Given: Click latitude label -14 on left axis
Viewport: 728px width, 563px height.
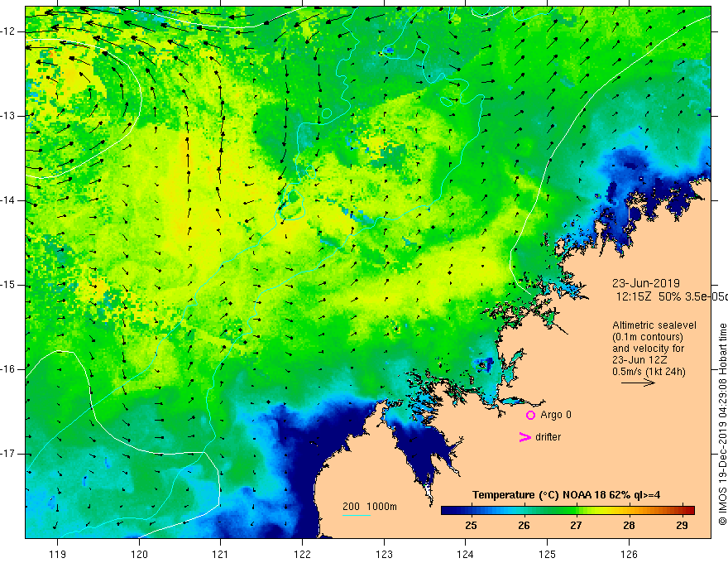Looking at the screenshot, I should click(x=8, y=200).
